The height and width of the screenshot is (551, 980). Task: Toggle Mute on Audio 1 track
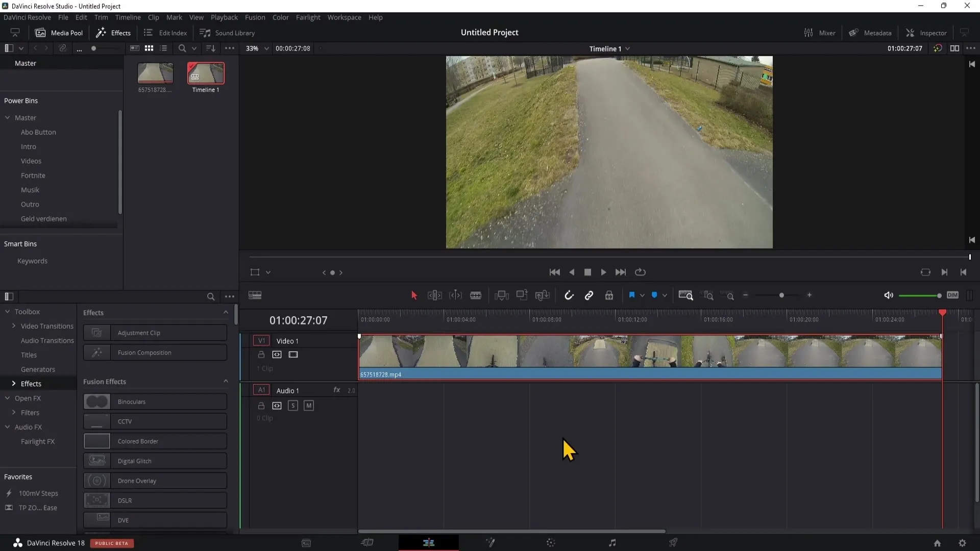(309, 405)
